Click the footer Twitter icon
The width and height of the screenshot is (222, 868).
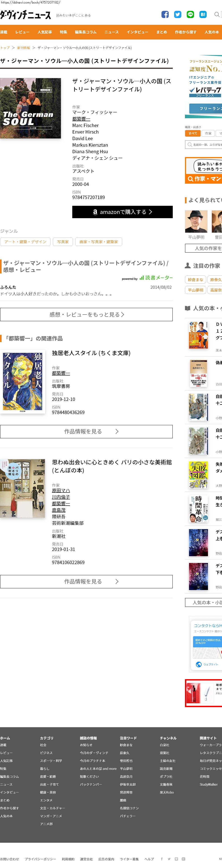tap(169, 859)
